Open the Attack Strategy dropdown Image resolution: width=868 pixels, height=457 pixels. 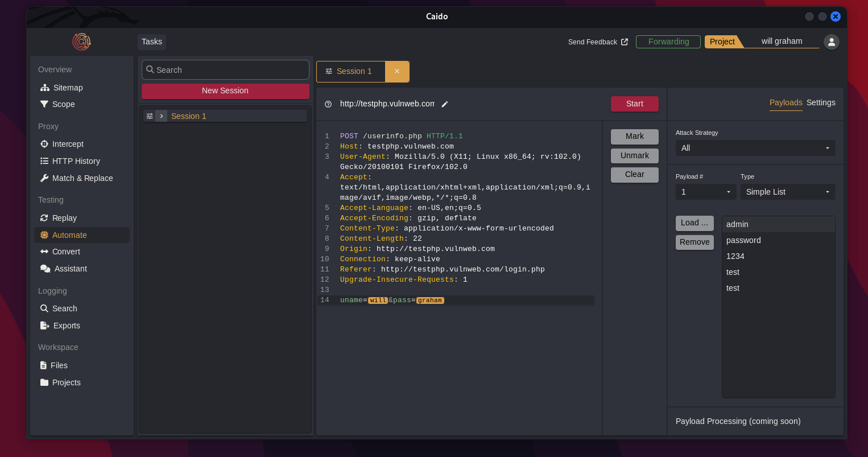[x=755, y=148]
